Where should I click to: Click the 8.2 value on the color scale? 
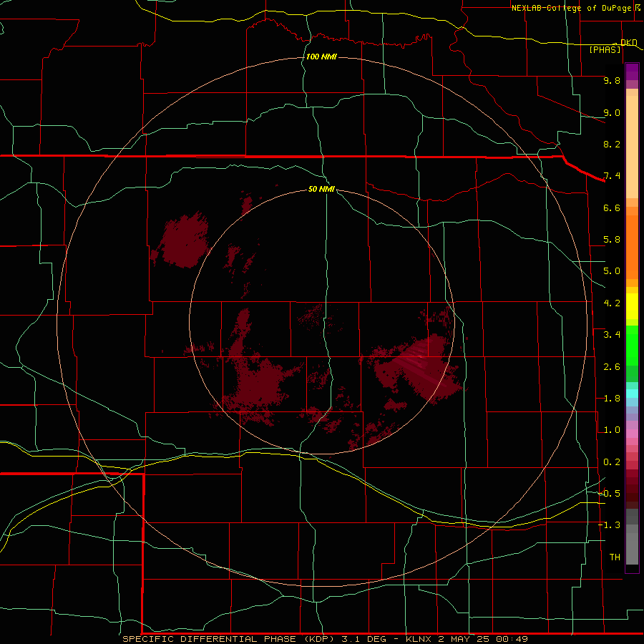point(612,144)
